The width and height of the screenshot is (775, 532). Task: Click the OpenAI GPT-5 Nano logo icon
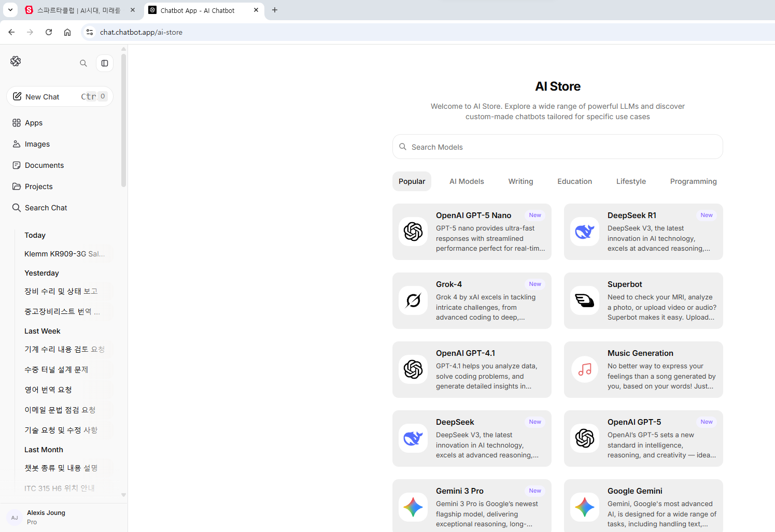coord(413,232)
